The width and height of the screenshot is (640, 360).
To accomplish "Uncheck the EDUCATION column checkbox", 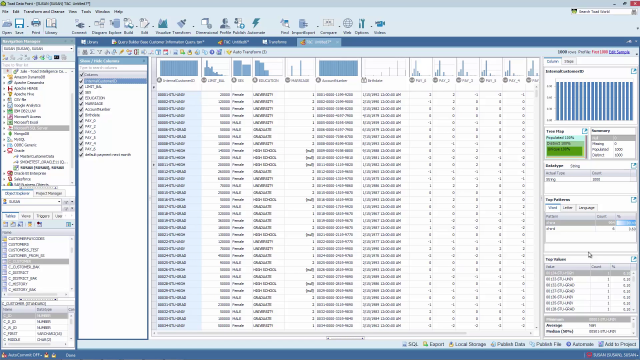I will coord(82,98).
